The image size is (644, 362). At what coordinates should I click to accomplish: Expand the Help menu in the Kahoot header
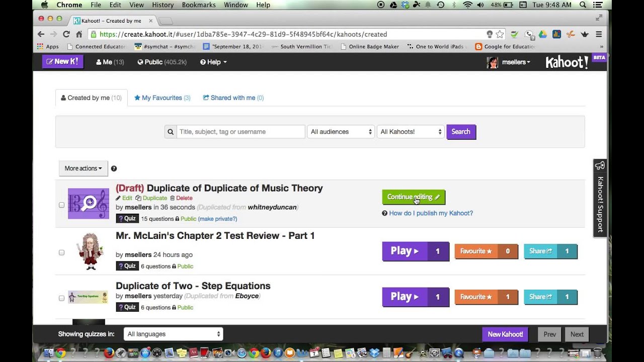(213, 62)
